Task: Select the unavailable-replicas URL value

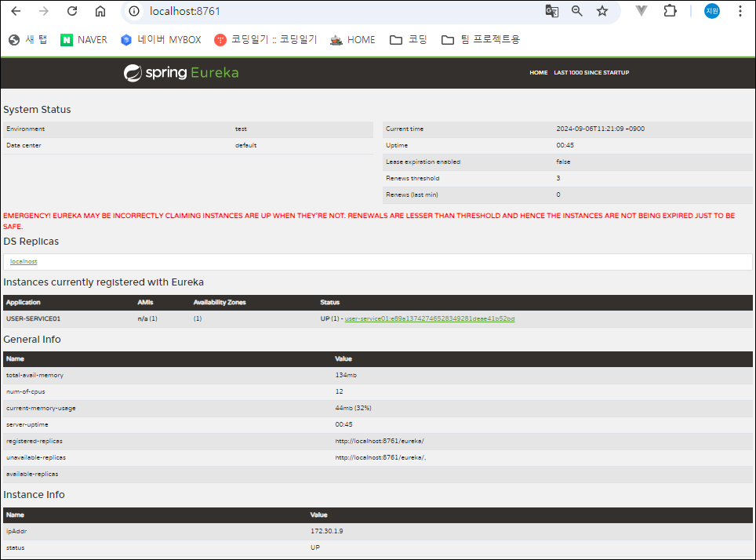Action: [x=380, y=457]
